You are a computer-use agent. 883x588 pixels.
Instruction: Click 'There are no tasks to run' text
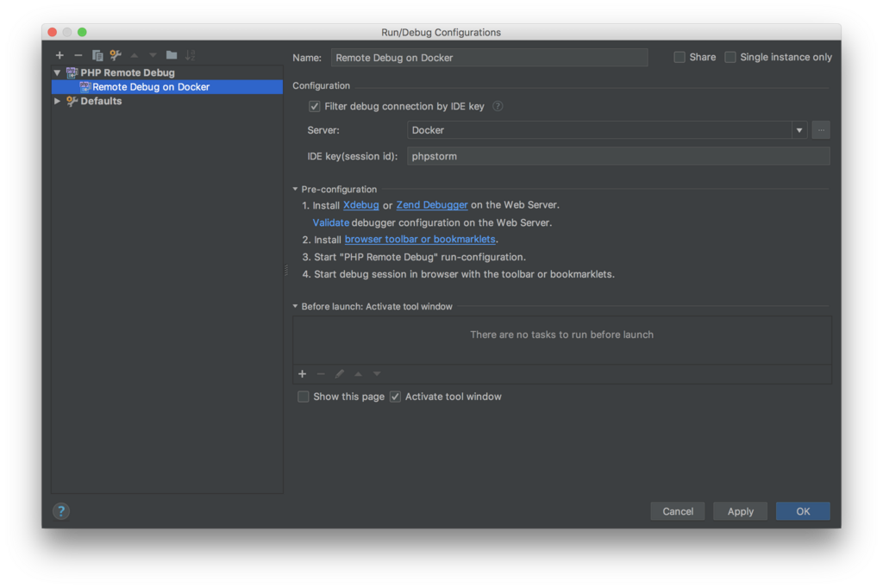[562, 335]
